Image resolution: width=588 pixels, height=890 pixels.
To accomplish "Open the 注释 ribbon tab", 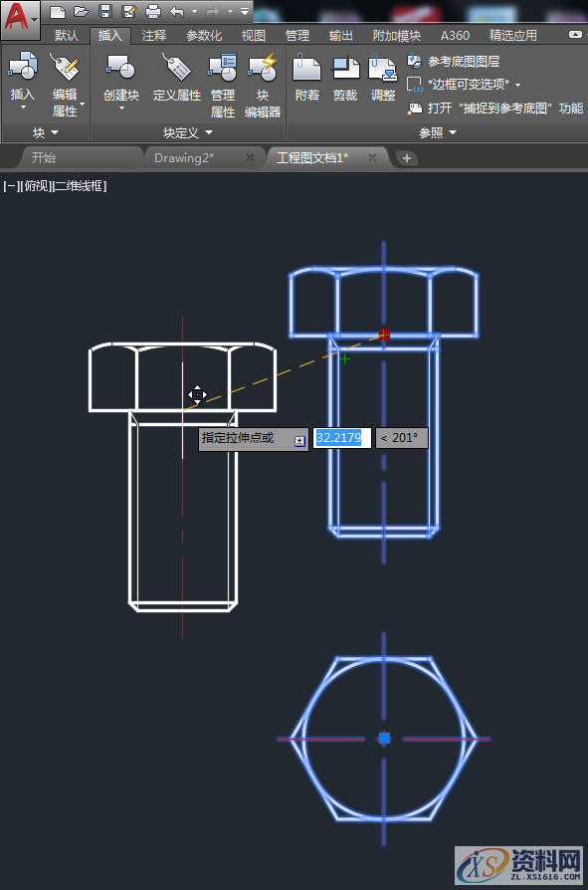I will (x=154, y=35).
